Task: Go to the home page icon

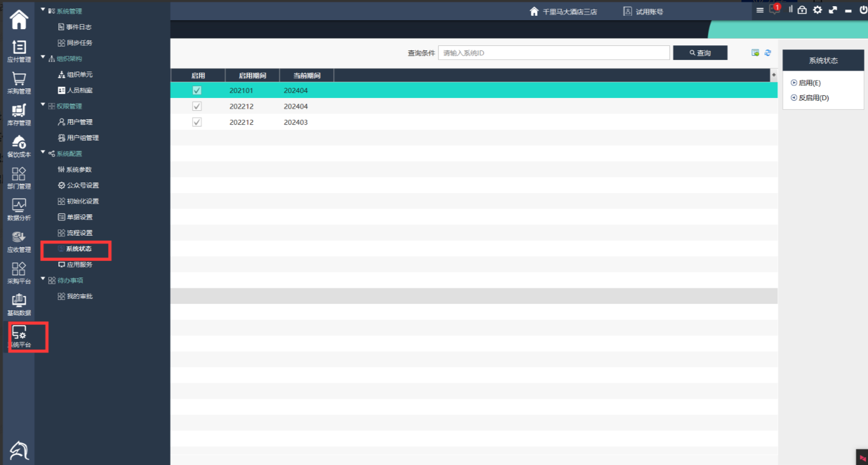Action: coord(19,20)
